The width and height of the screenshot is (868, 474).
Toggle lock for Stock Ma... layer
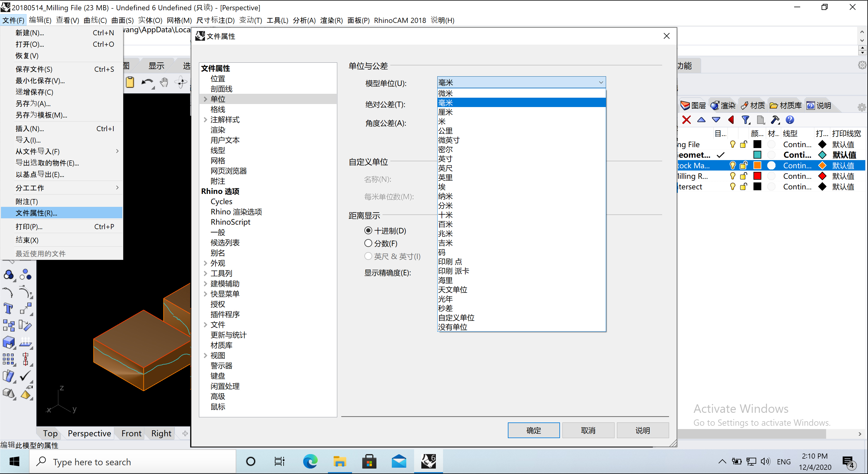tap(744, 165)
